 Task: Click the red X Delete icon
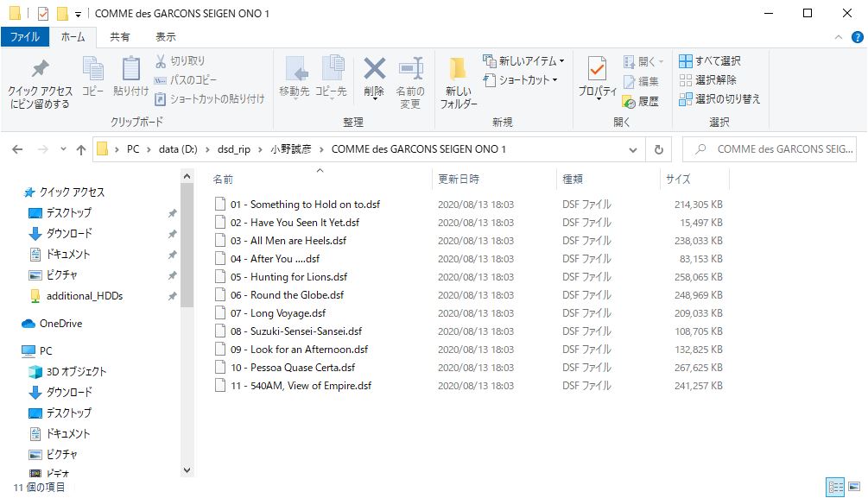coord(374,78)
